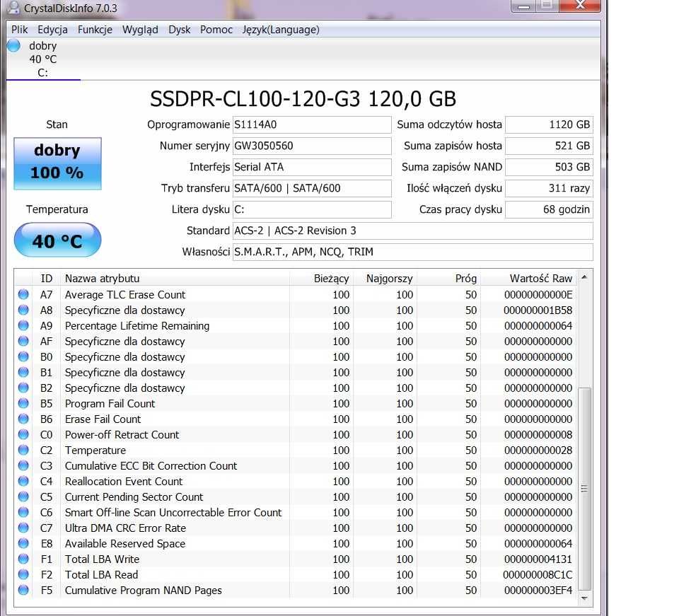The width and height of the screenshot is (679, 616).
Task: Select the Total LBA Write attribute name
Action: [102, 559]
